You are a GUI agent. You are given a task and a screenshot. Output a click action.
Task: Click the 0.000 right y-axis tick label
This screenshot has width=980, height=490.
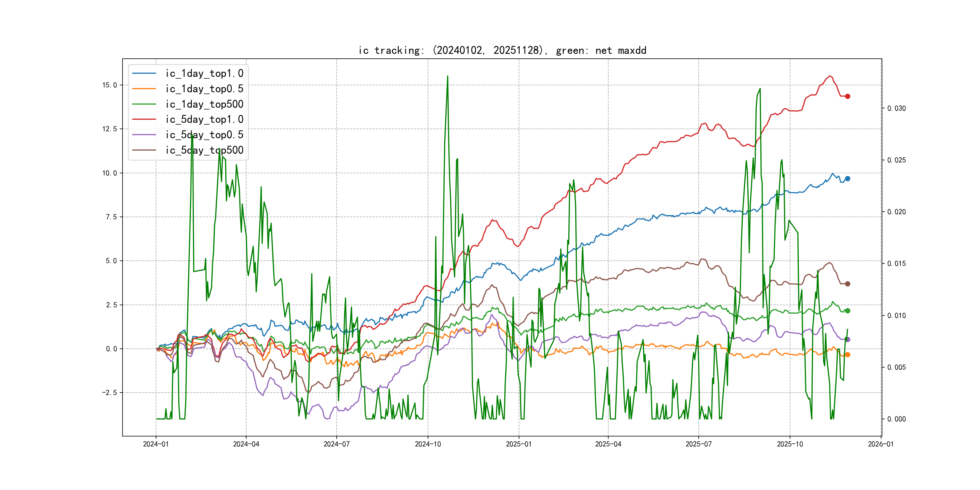coord(896,419)
